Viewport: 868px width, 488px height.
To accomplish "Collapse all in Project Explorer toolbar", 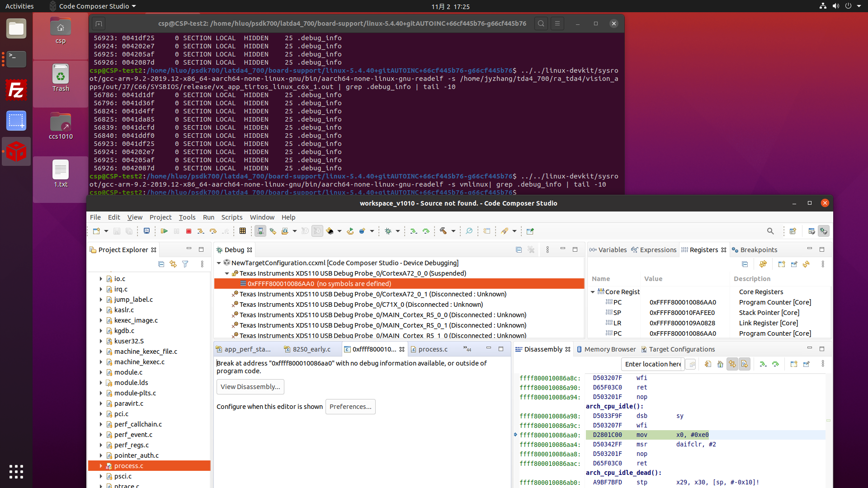I will (161, 264).
